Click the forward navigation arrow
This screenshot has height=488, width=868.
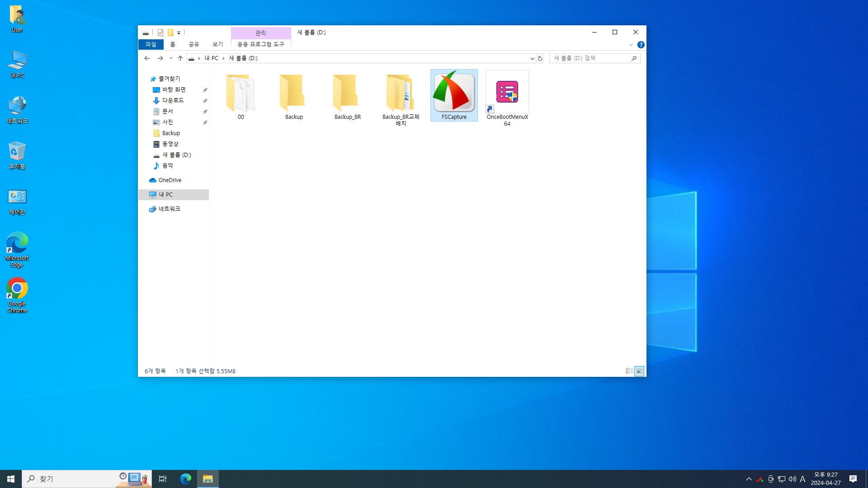(x=160, y=58)
